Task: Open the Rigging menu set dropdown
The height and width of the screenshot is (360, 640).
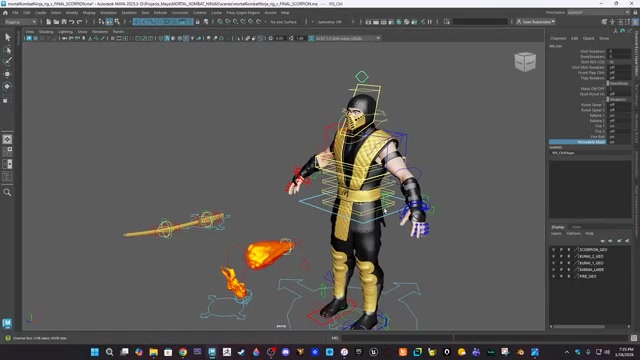Action: coord(20,22)
